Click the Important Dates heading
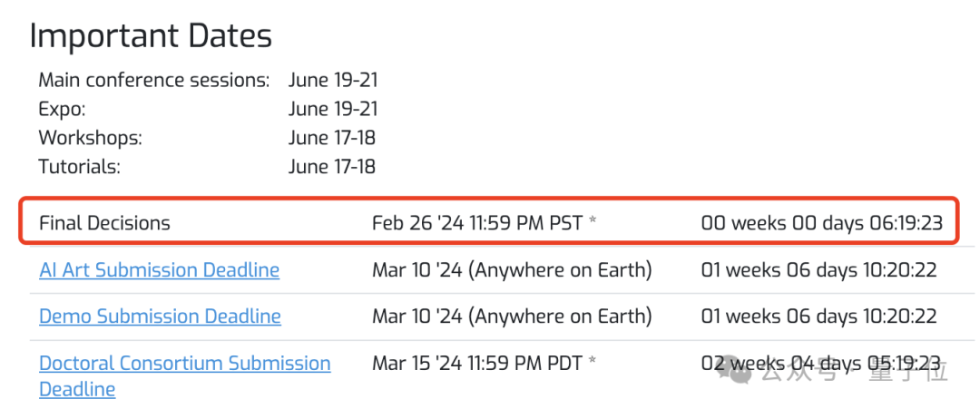 coord(151,36)
